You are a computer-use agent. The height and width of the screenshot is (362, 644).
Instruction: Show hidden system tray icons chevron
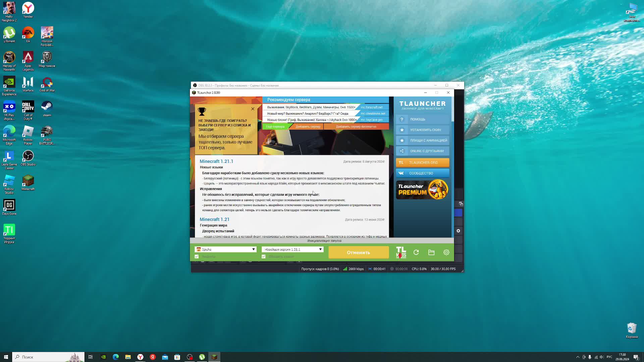coord(578,357)
